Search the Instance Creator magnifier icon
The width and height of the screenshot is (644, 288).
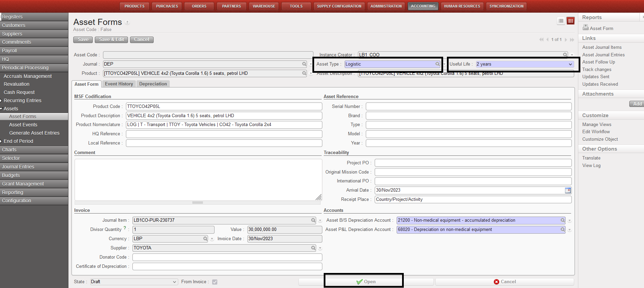click(565, 55)
